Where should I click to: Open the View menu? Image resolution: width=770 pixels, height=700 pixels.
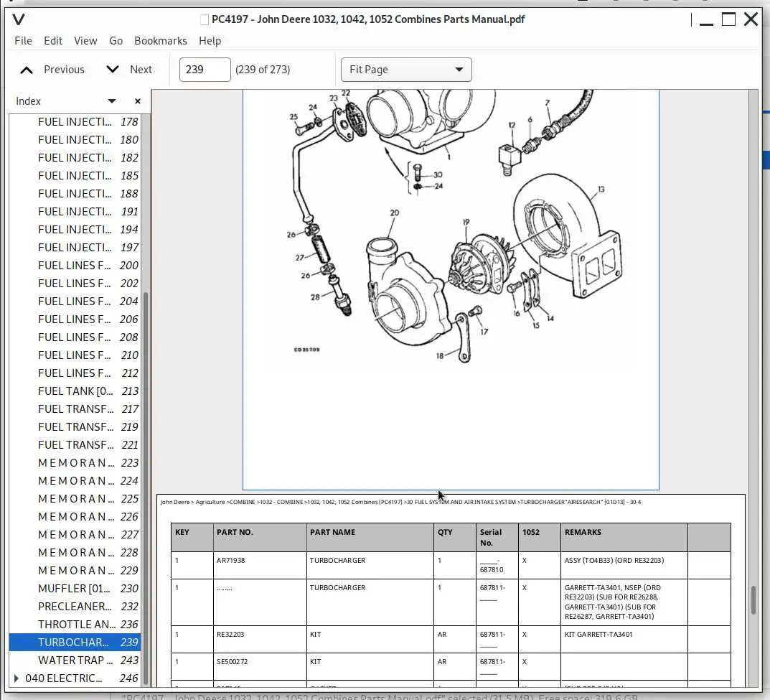pyautogui.click(x=85, y=41)
